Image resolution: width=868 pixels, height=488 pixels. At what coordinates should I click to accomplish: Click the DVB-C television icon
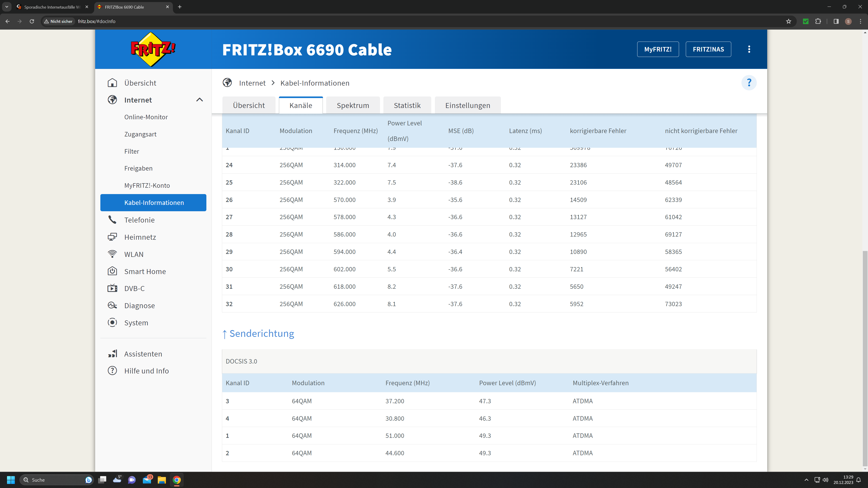tap(112, 288)
